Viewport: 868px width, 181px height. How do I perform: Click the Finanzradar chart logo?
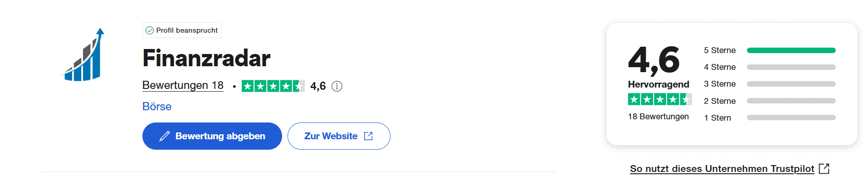(x=83, y=55)
